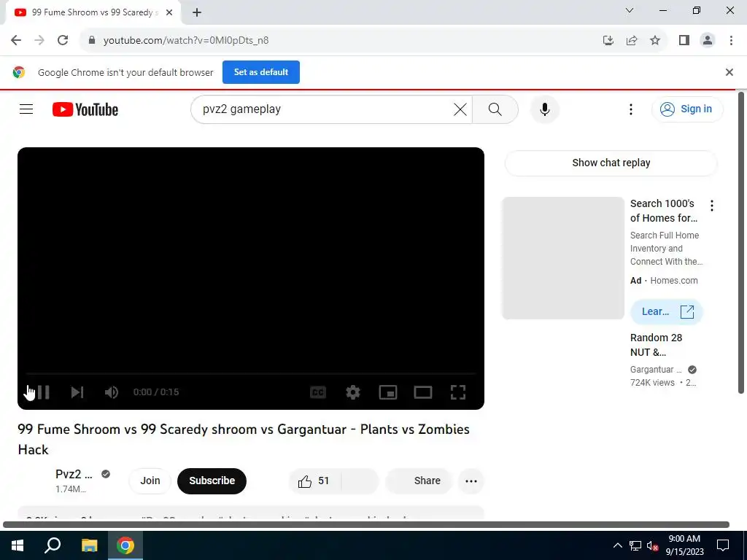Open Windows notification center
747x560 pixels.
(723, 545)
